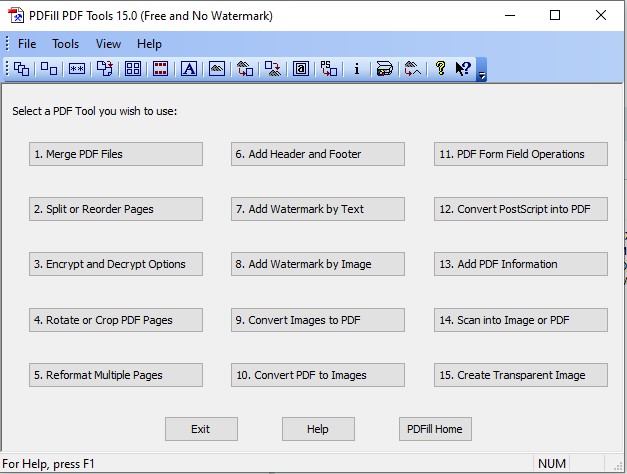Image resolution: width=627 pixels, height=474 pixels.
Task: Open the View menu
Action: tap(108, 44)
